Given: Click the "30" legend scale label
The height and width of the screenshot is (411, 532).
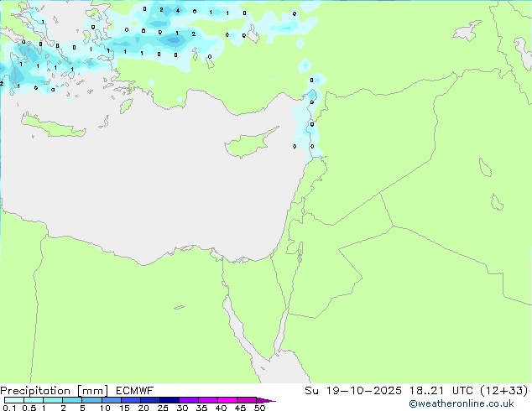Looking at the screenshot, I should 182,408.
